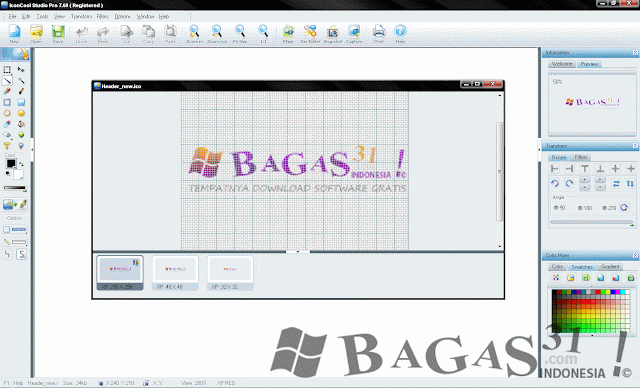Click the Zoom in toolbar icon

(x=194, y=34)
